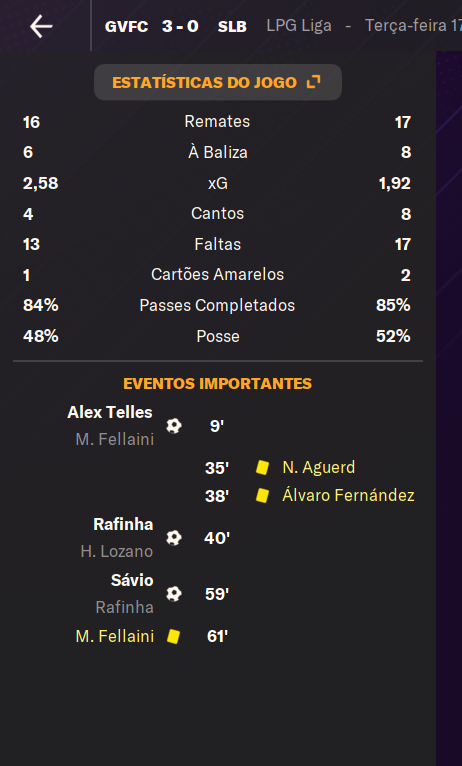Click N. Aguerd's yellow card icon
This screenshot has width=462, height=766.
(262, 468)
